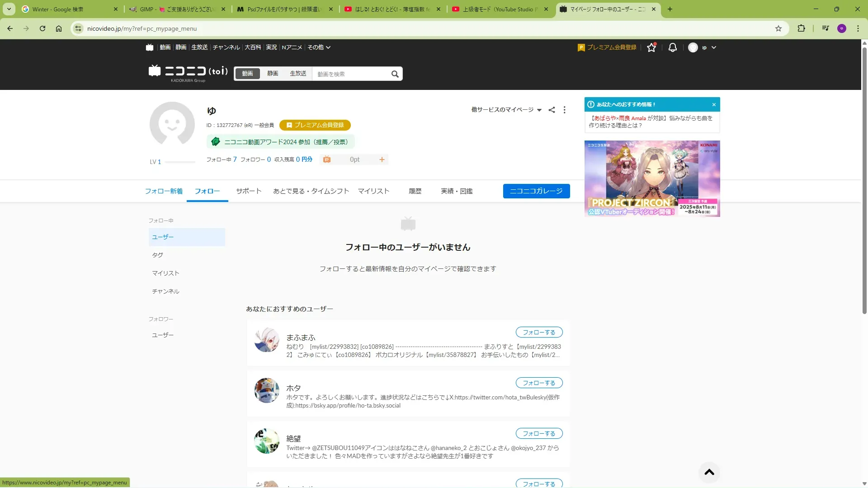Switch to the 履歴 tab
This screenshot has width=868, height=488.
click(415, 191)
